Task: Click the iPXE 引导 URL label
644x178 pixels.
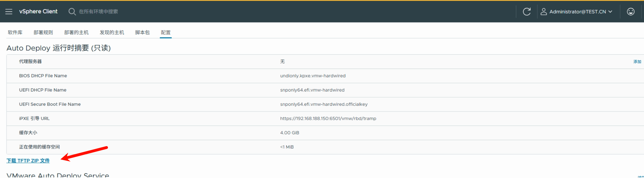Action: (34, 118)
